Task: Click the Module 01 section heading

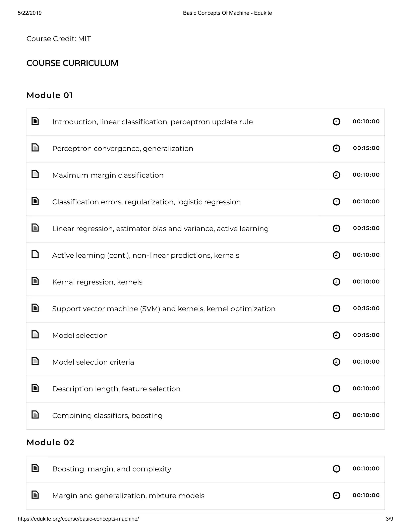Action: point(50,95)
